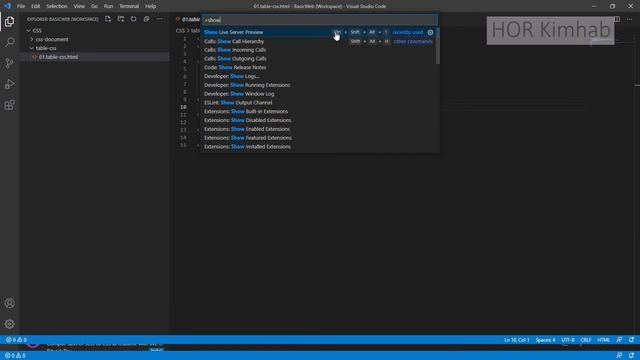Screen dimensions: 640x360
Task: Click the EXPLORER: BASICWEB (WORKSPACE) panel title
Action: pyautogui.click(x=62, y=19)
